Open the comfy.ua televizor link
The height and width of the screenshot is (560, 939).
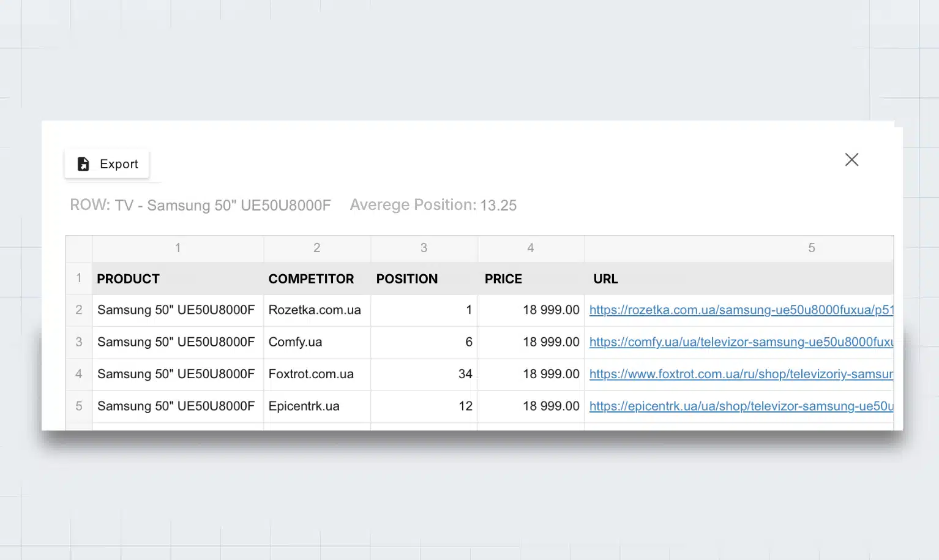[741, 342]
